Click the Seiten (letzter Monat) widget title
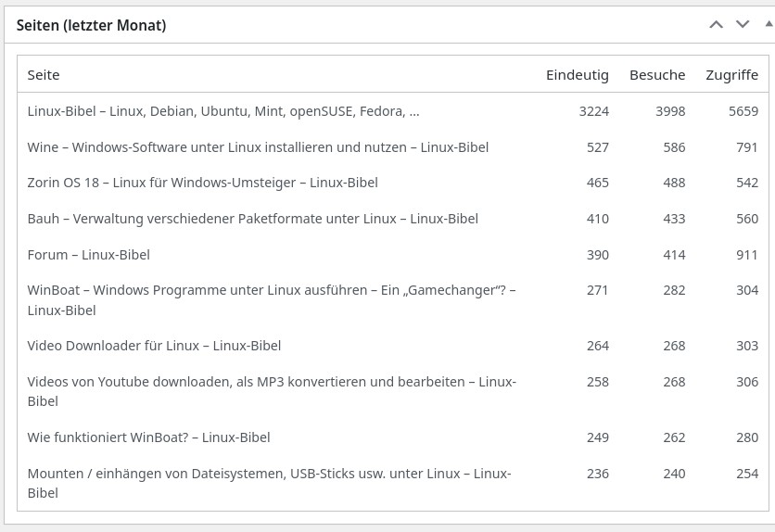Screen dimensions: 775x532 (91, 26)
